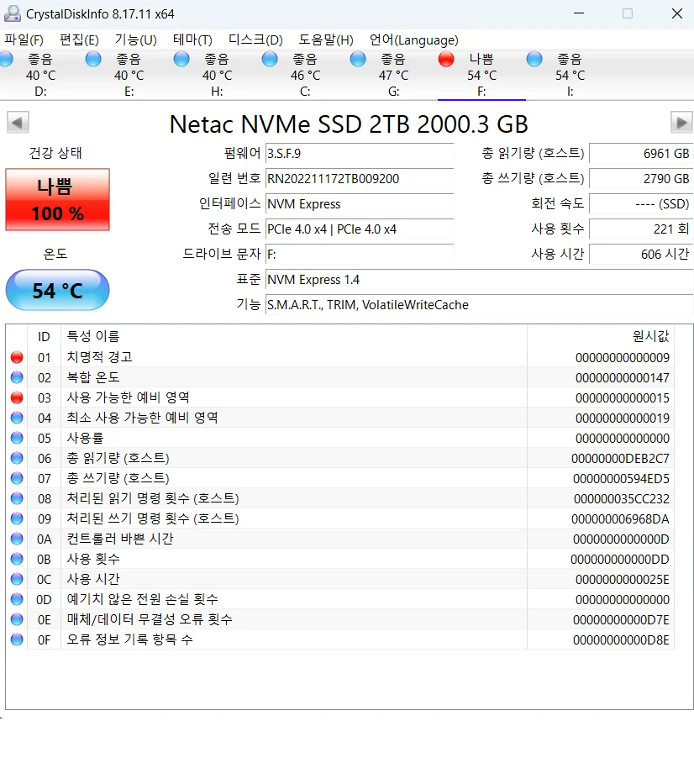Click the red 나쁨 100 % health status button

pyautogui.click(x=57, y=199)
